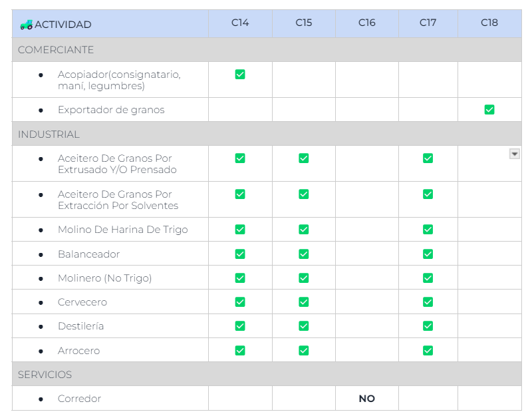The height and width of the screenshot is (418, 532).
Task: Uncheck Cervecero checkbox in column C15
Action: coord(304,302)
